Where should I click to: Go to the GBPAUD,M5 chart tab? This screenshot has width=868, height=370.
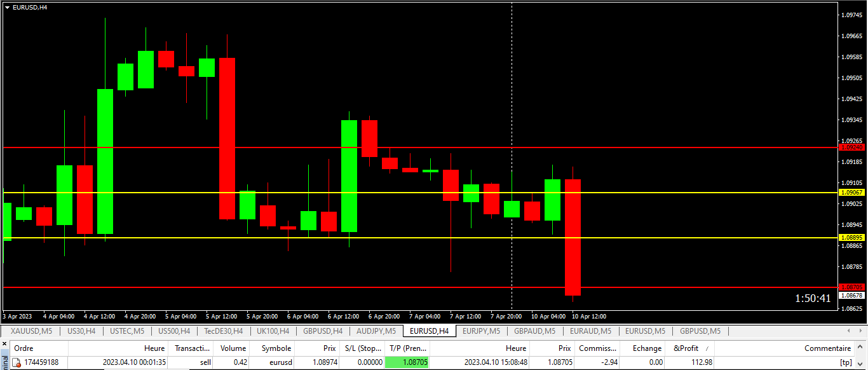pyautogui.click(x=534, y=331)
